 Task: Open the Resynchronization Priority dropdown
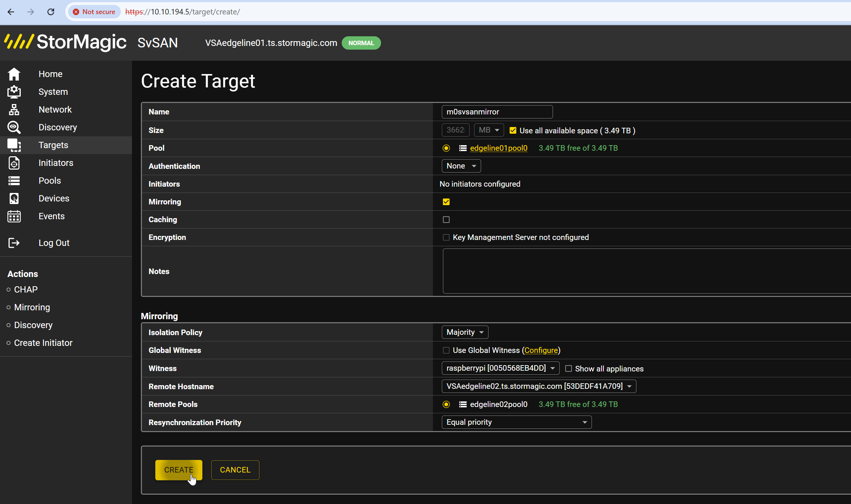(x=517, y=422)
